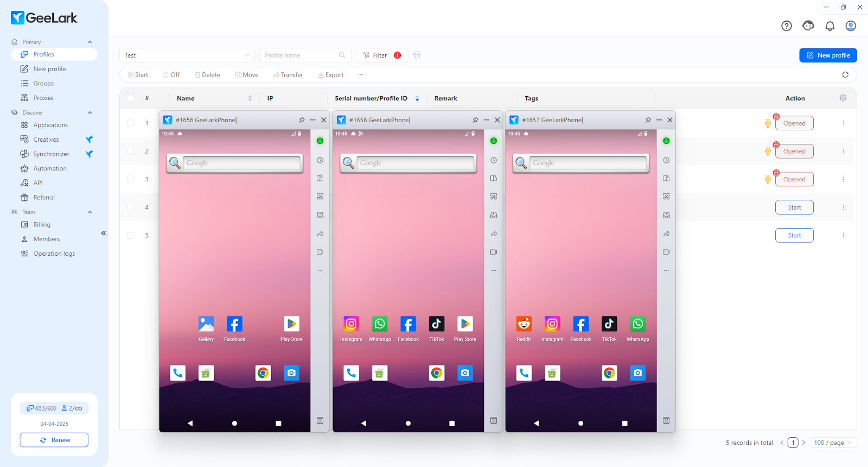Screen dimensions: 868x467
Task: Open Proxies in the sidebar
Action: click(43, 98)
